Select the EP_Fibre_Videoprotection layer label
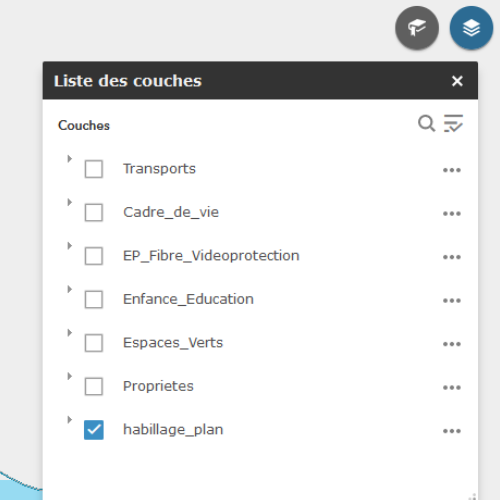The width and height of the screenshot is (500, 500). (x=211, y=256)
